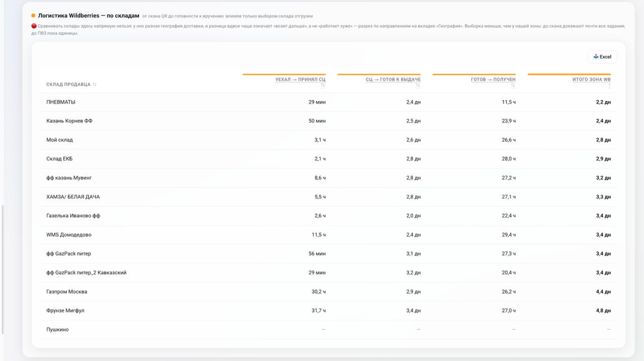The height and width of the screenshot is (361, 644).
Task: Click the 29,4 ч value for WMS Домодедово
Action: pos(509,235)
